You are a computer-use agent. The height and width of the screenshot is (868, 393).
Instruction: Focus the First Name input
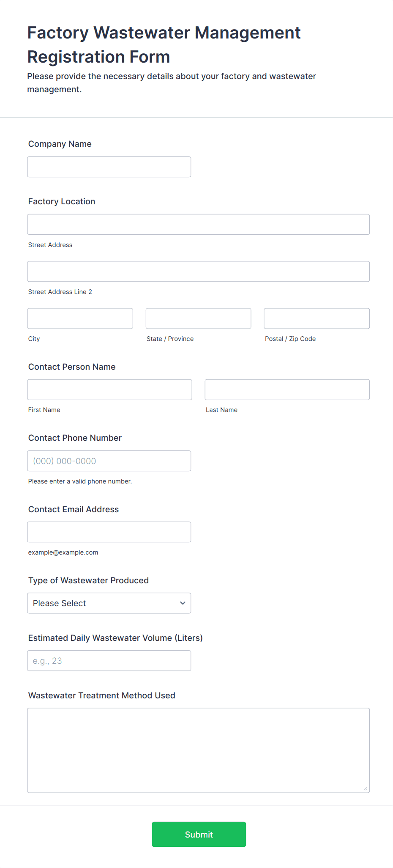click(110, 390)
